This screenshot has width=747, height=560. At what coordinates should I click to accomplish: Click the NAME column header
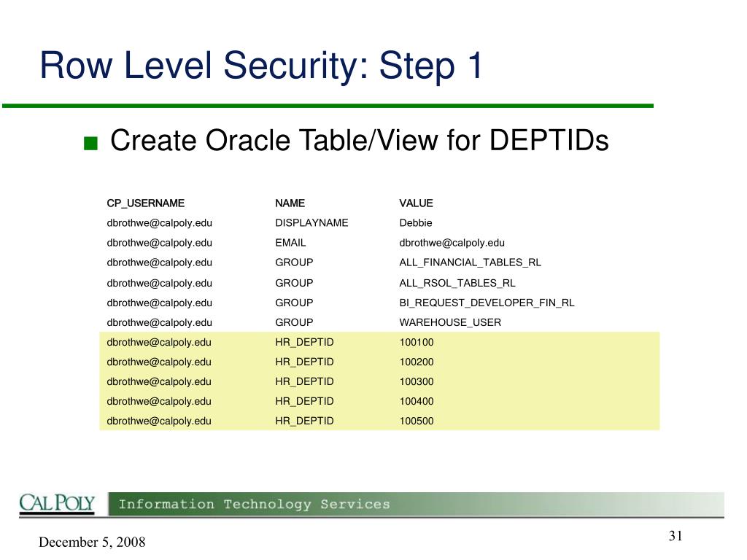[290, 203]
